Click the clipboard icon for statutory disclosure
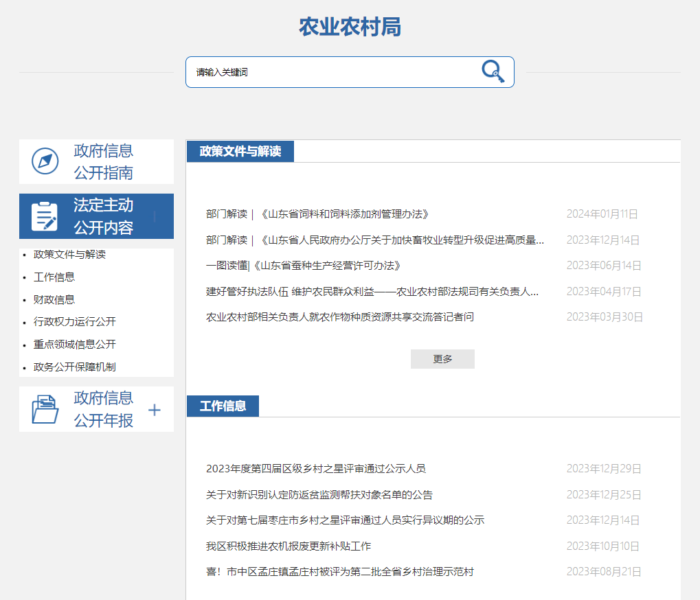 [45, 216]
